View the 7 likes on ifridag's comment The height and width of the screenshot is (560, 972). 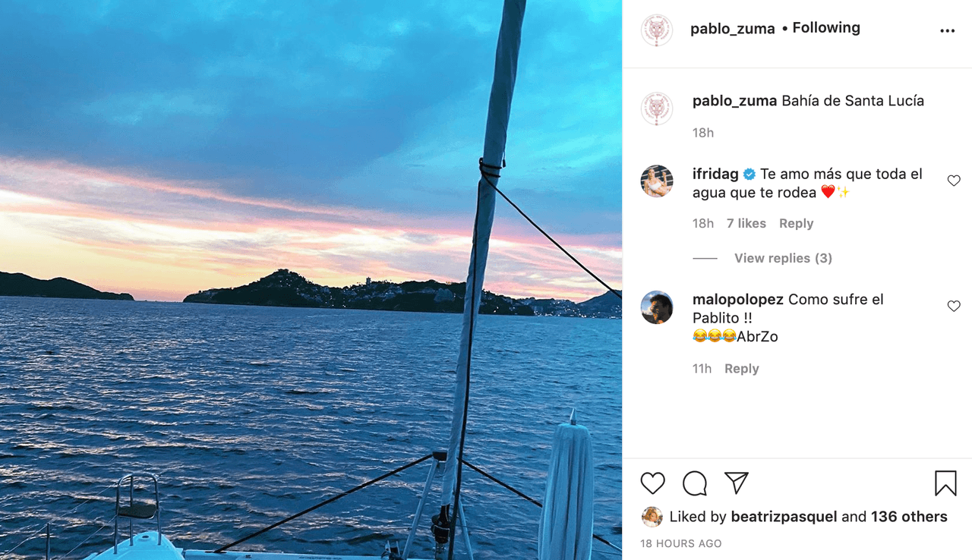746,223
